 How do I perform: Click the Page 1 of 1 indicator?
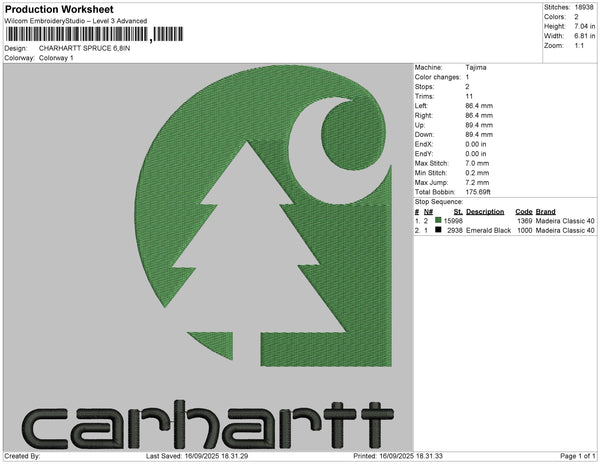578,456
